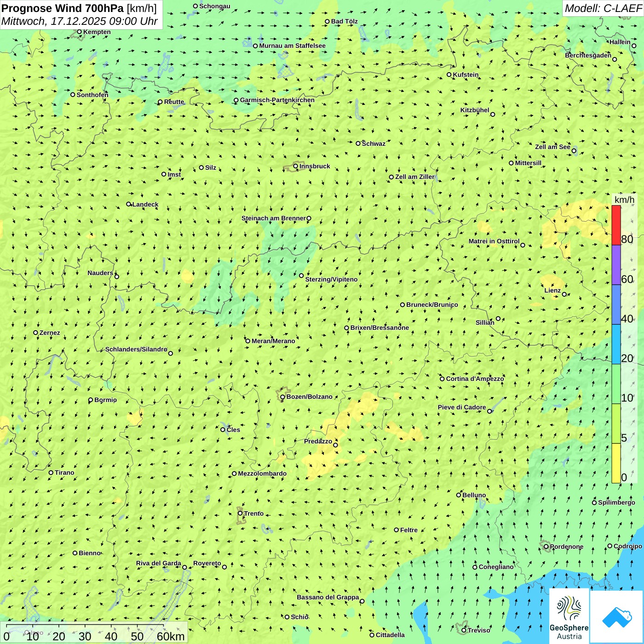The image size is (644, 644).
Task: Click the Conegliano town label
Action: point(496,567)
